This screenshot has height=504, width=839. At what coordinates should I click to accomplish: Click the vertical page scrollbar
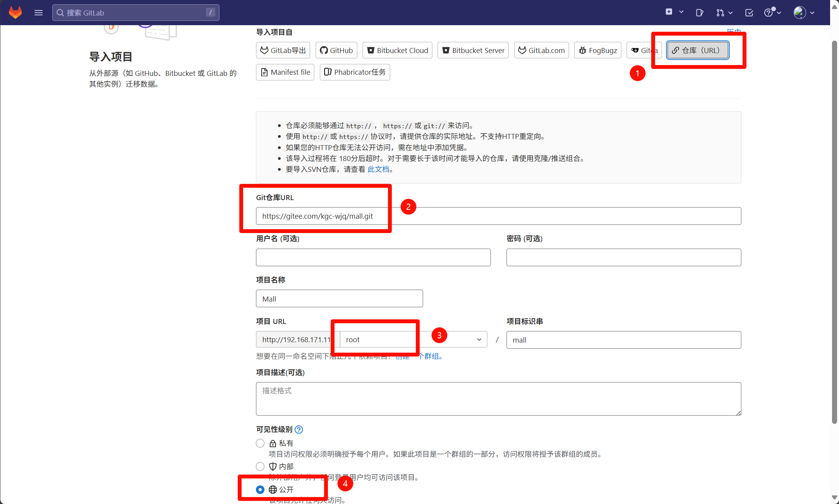(x=834, y=232)
